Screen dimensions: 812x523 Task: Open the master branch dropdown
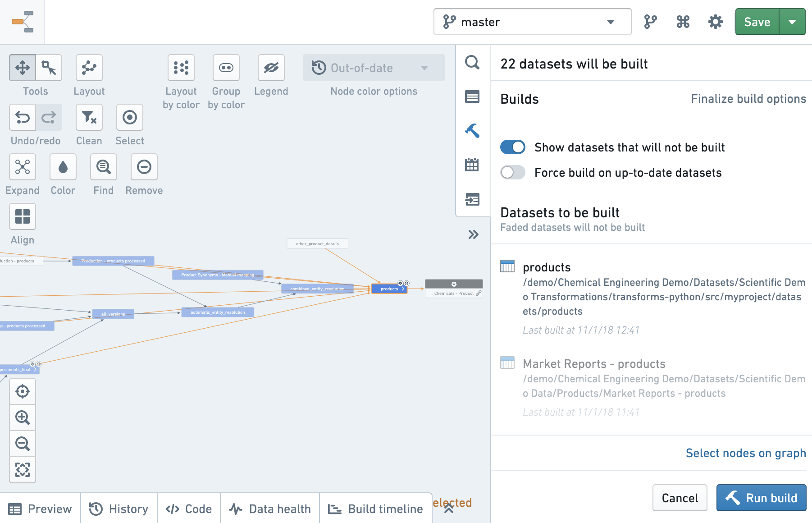[x=532, y=22]
